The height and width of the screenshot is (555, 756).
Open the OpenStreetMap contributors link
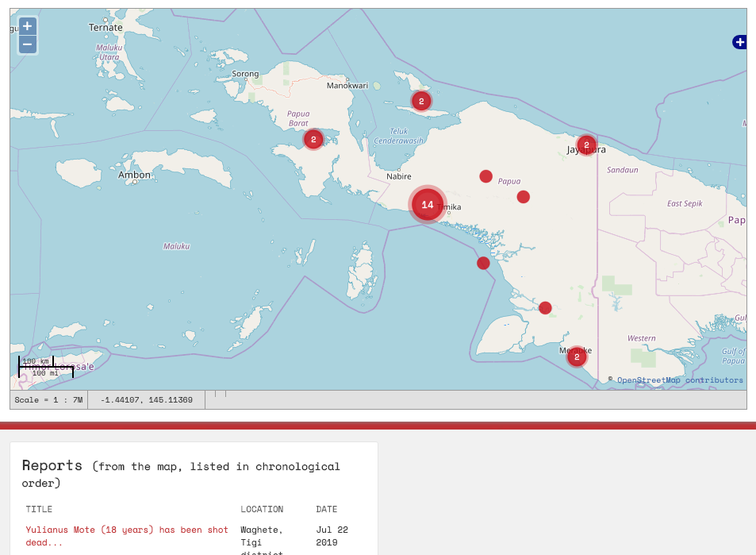point(680,380)
